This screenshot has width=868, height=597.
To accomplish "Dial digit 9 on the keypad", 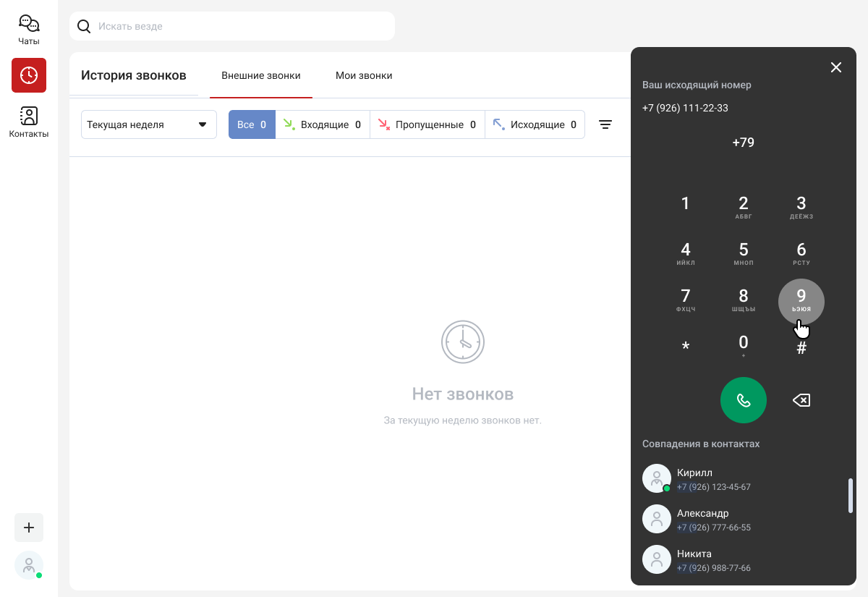I will 801,302.
